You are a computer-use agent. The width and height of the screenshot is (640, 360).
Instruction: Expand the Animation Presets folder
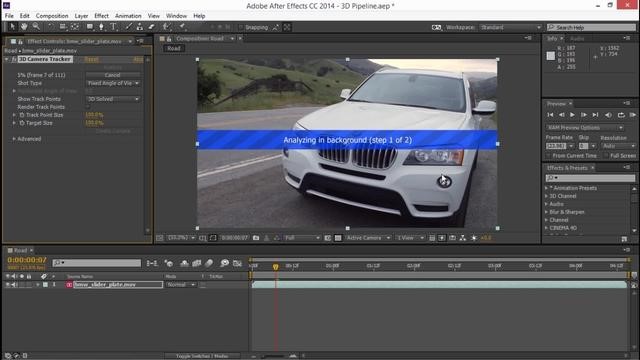[x=547, y=188]
